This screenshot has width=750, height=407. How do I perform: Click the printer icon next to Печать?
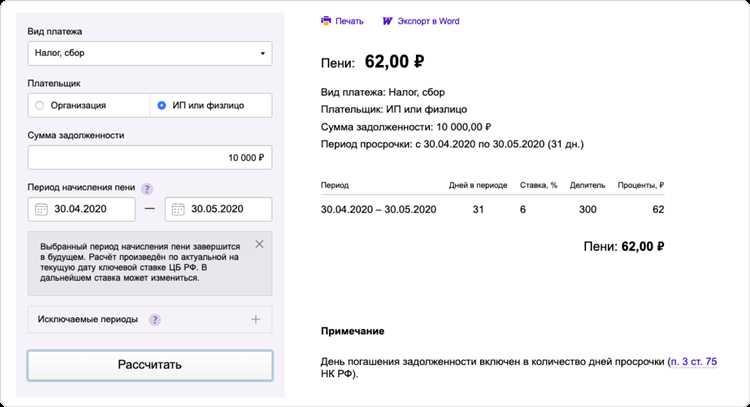pos(326,21)
